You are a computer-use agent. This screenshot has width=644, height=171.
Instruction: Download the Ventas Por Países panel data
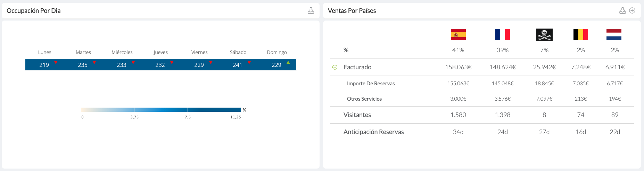point(622,10)
